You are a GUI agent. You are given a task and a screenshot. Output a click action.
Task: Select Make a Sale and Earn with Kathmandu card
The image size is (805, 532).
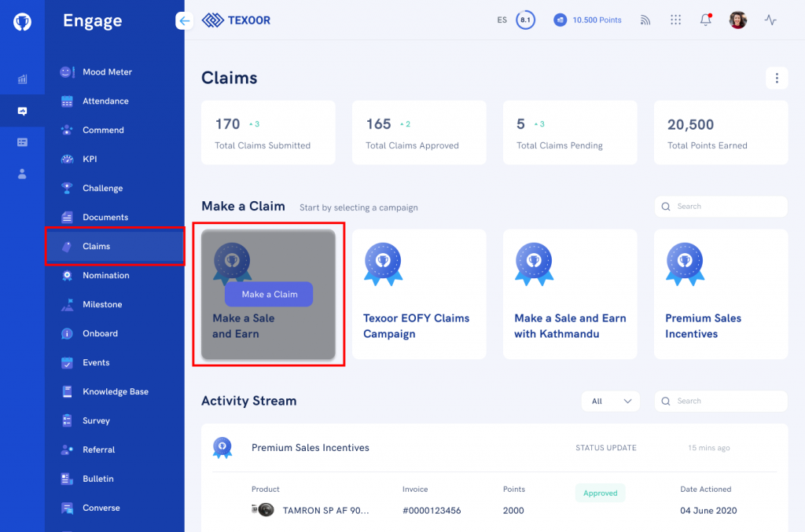coord(570,294)
